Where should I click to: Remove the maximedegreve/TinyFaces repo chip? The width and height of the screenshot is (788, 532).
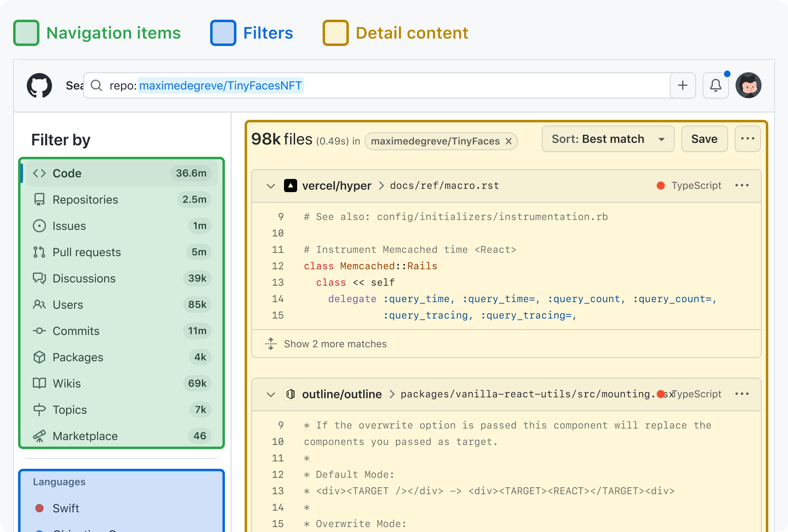[509, 141]
